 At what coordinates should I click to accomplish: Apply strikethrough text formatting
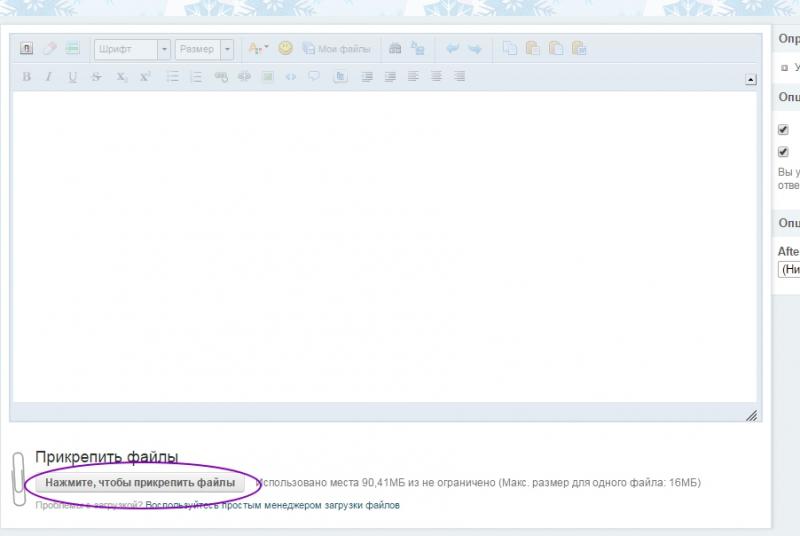coord(96,76)
